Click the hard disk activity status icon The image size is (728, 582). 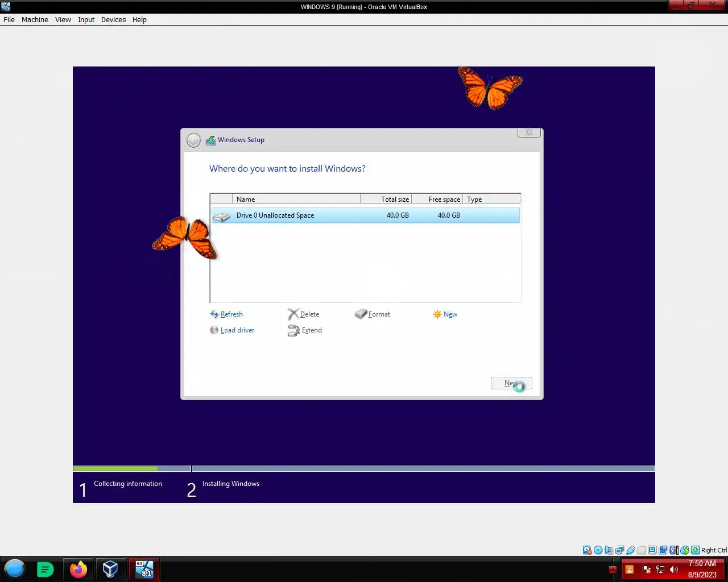pyautogui.click(x=588, y=550)
